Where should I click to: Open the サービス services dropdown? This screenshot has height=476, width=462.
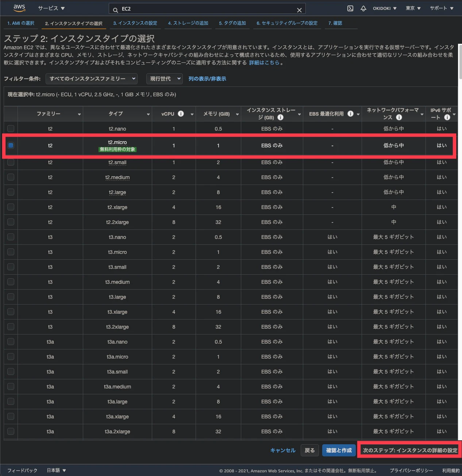[51, 8]
